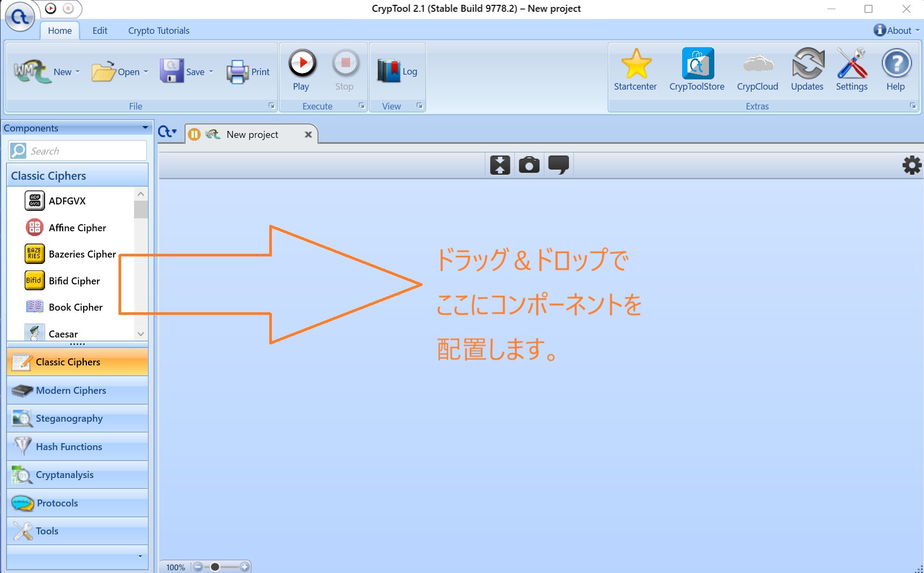Viewport: 924px width, 573px height.
Task: Select the Cryptanalysis category
Action: click(x=77, y=475)
